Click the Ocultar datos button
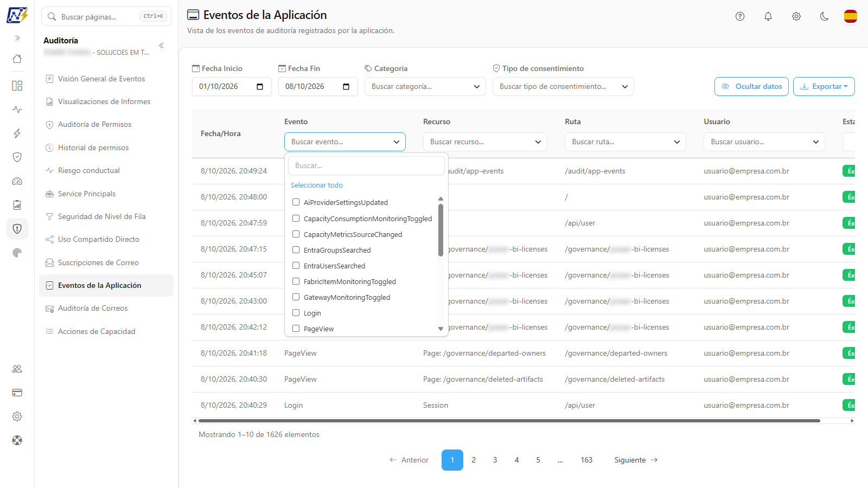The height and width of the screenshot is (488, 868). tap(751, 87)
